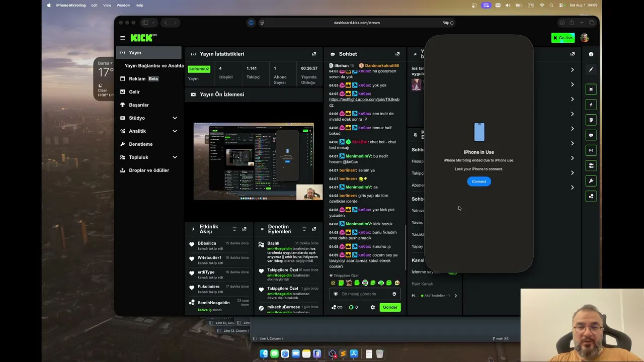Click the Fukoladers follow event
Image resolution: width=644 pixels, height=362 pixels.
click(x=218, y=289)
